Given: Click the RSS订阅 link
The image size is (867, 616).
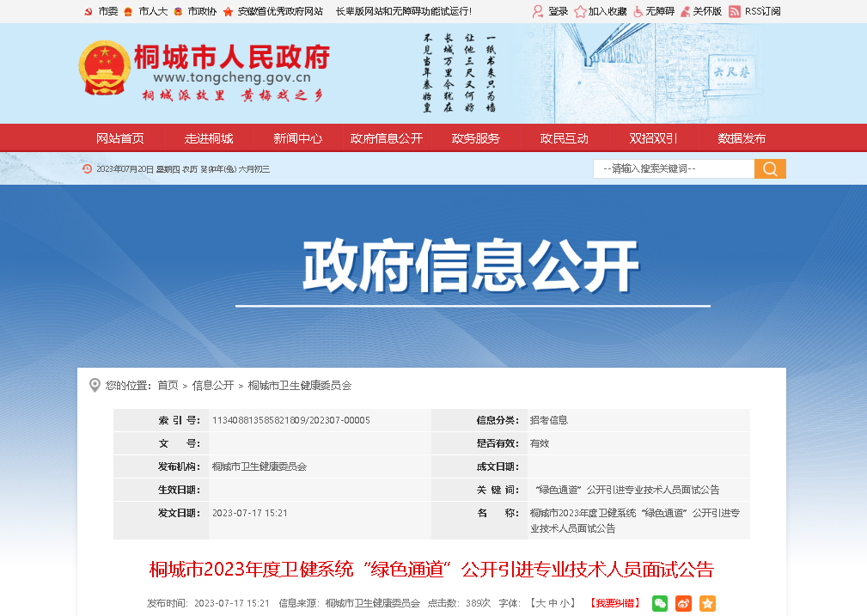Looking at the screenshot, I should (762, 12).
